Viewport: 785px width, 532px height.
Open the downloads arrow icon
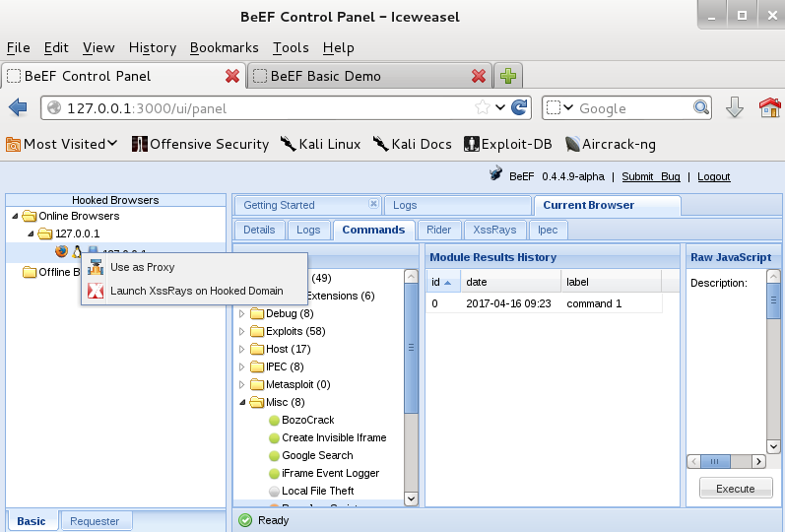pos(735,107)
